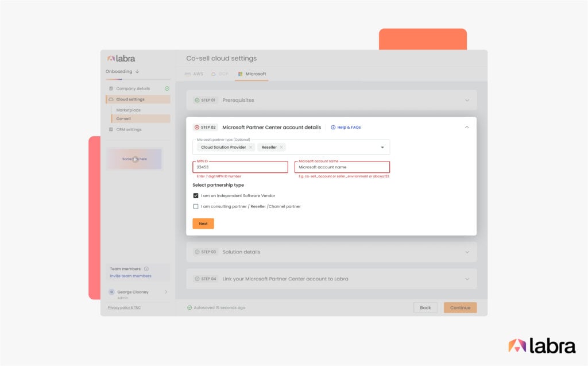
Task: Click the Back button
Action: pos(425,307)
